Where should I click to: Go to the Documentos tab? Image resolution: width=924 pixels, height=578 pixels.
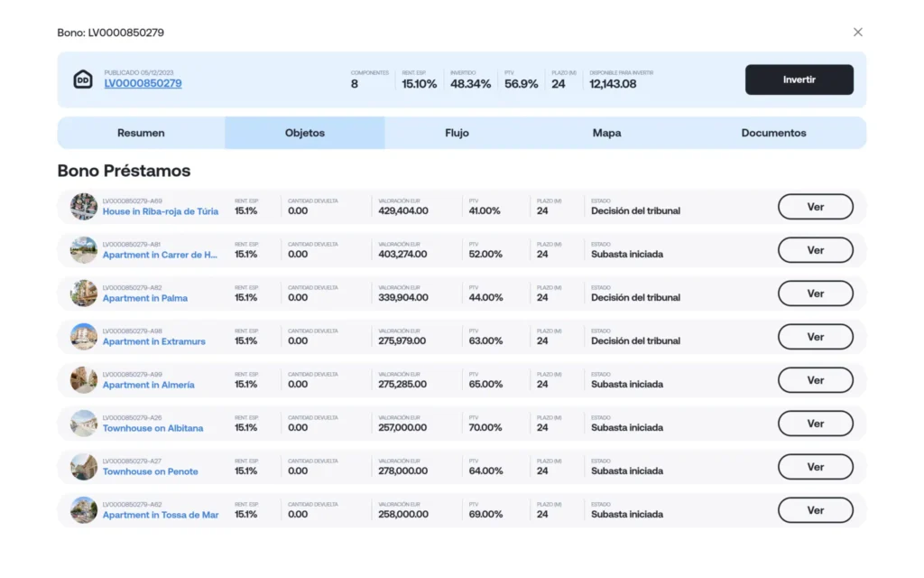773,133
